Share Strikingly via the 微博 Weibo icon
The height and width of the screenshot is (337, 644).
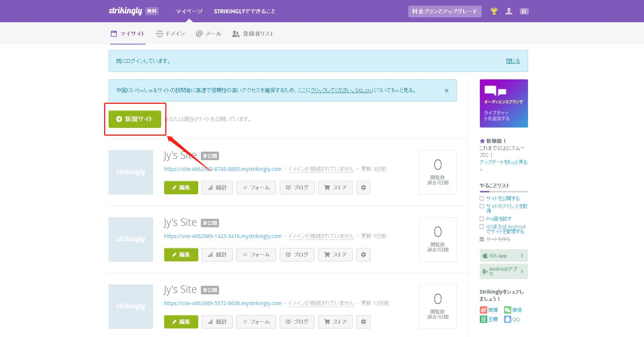point(484,310)
